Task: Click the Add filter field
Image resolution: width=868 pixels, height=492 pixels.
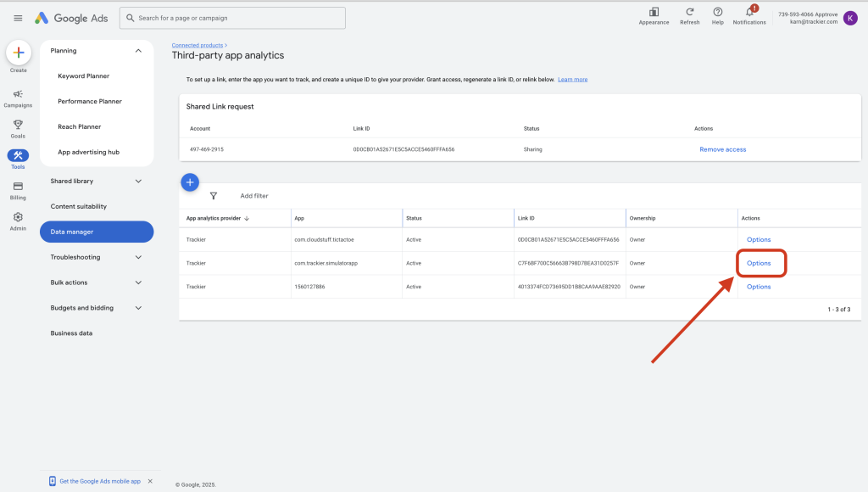Action: click(254, 196)
